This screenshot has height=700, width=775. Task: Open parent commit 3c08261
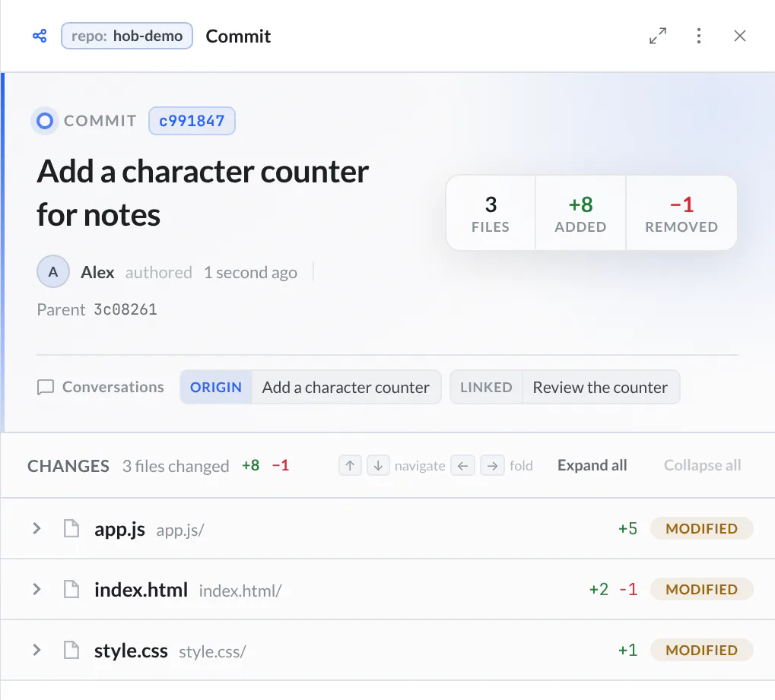click(125, 310)
